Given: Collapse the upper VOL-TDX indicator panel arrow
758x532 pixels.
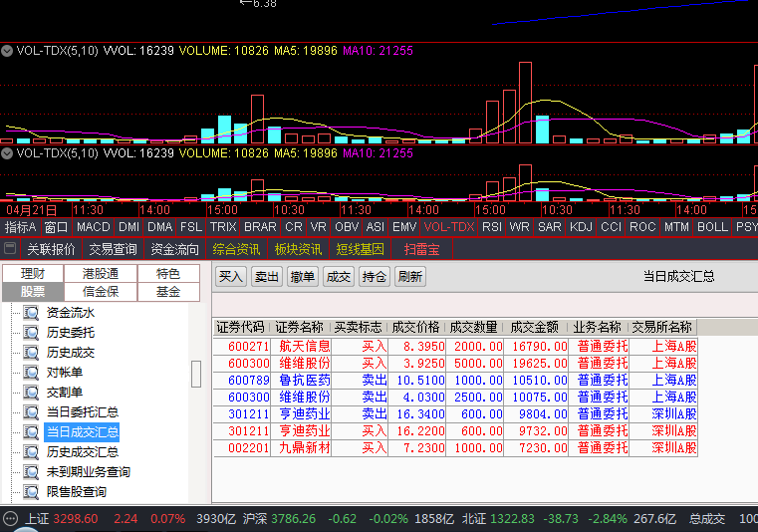Looking at the screenshot, I should coord(7,51).
